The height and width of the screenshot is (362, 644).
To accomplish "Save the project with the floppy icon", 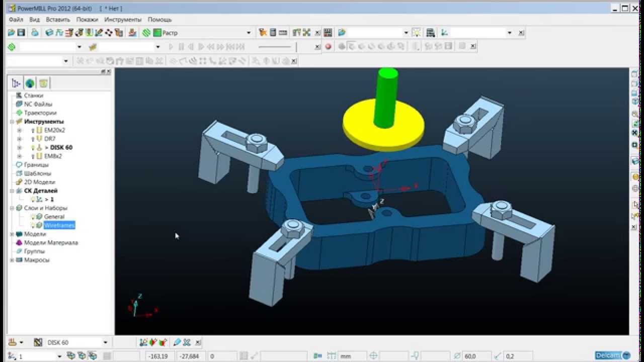I will pyautogui.click(x=21, y=33).
